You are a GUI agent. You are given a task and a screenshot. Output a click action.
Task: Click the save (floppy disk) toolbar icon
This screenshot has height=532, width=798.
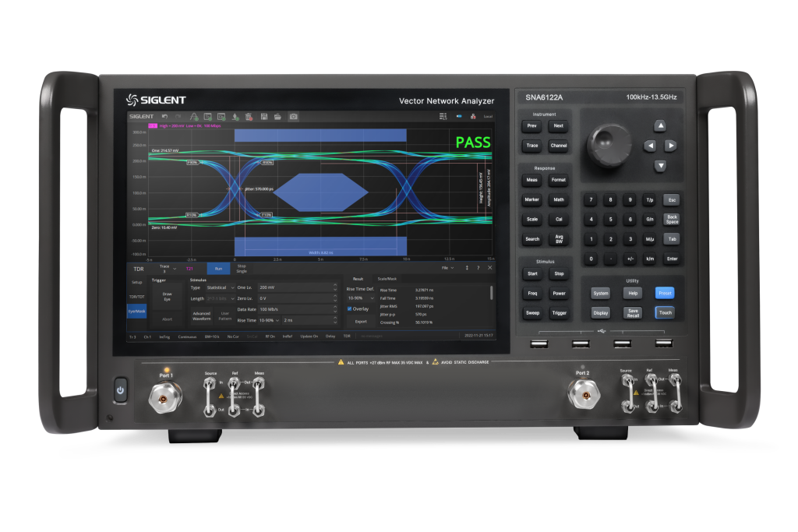[265, 116]
